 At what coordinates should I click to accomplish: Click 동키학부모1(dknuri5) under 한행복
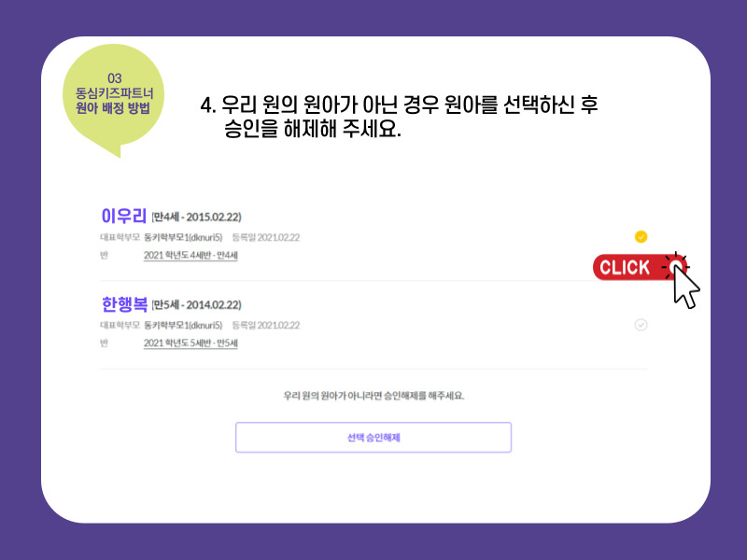pos(183,325)
